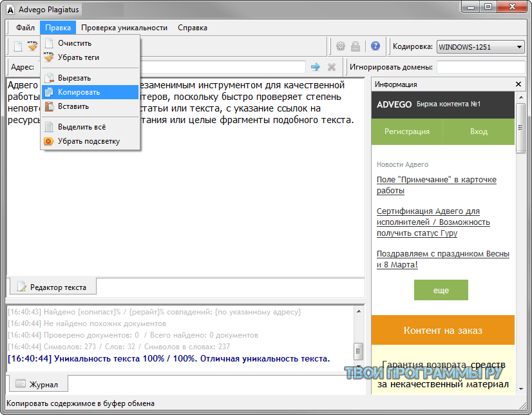Click the log panel scroll-up arrow
The image size is (532, 415).
coord(359,311)
